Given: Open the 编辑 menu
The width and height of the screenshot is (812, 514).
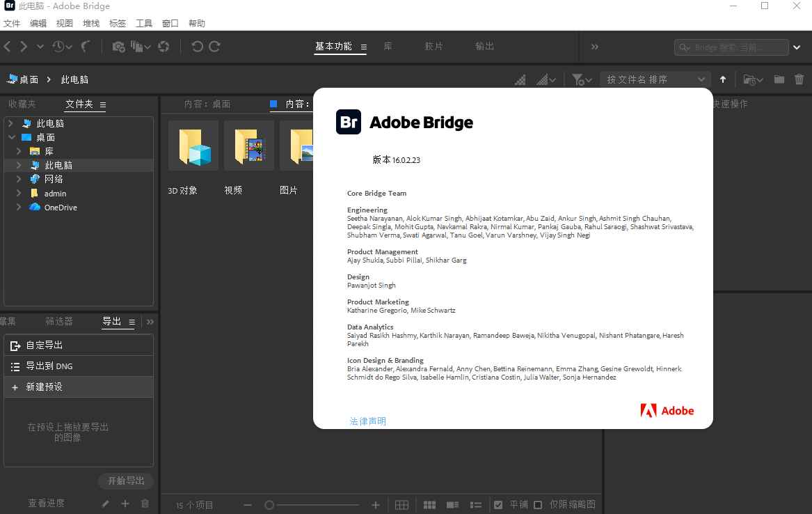Looking at the screenshot, I should 38,23.
